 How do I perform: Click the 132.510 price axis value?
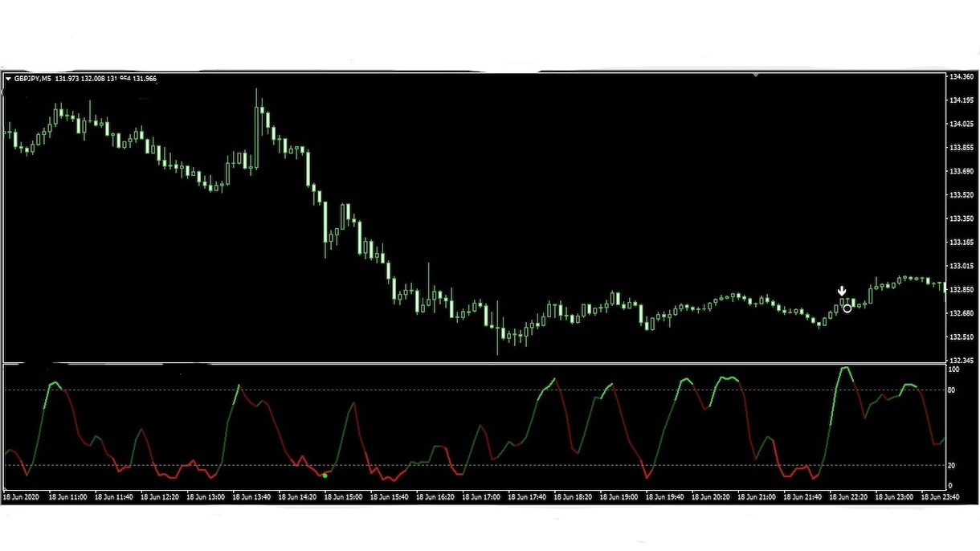[x=962, y=337]
